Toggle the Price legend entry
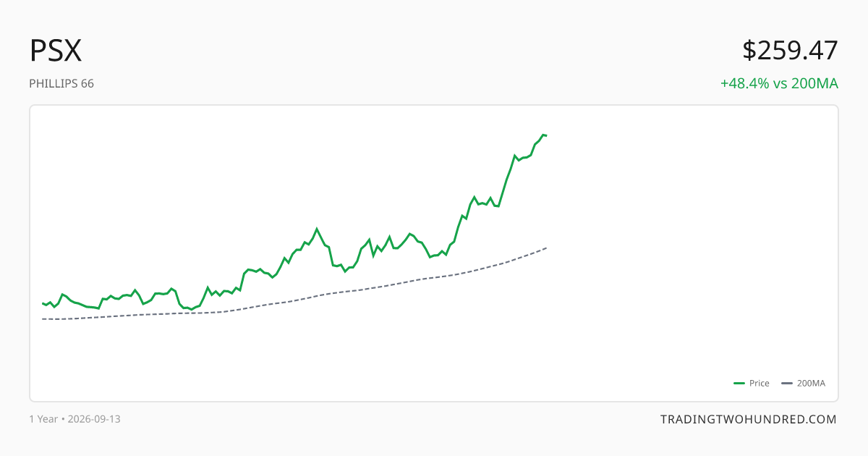This screenshot has height=456, width=868. [752, 383]
